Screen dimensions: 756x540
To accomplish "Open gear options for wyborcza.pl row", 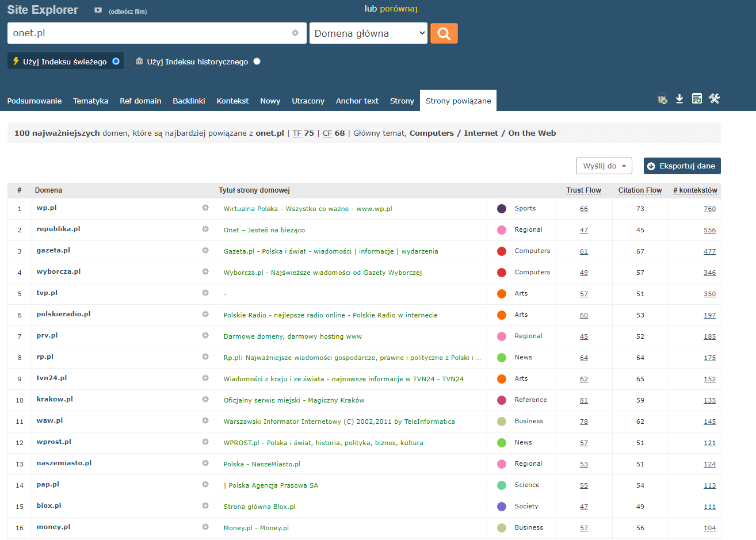I will pos(205,271).
